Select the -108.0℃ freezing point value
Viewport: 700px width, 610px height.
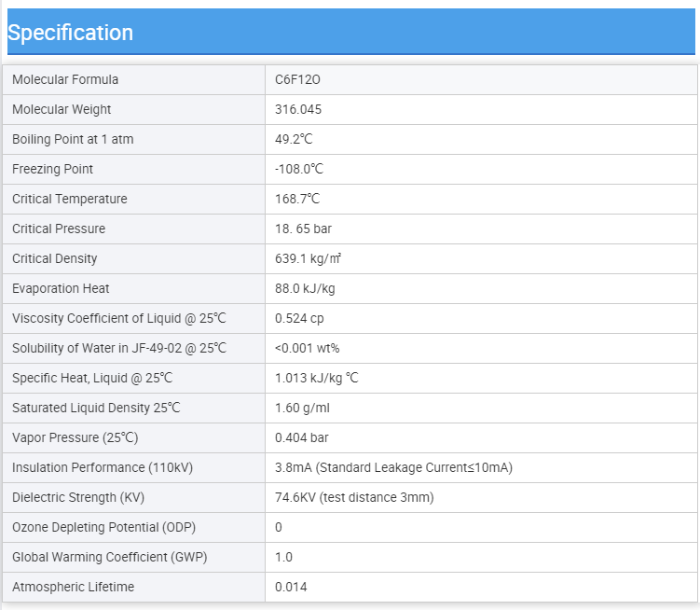(298, 170)
